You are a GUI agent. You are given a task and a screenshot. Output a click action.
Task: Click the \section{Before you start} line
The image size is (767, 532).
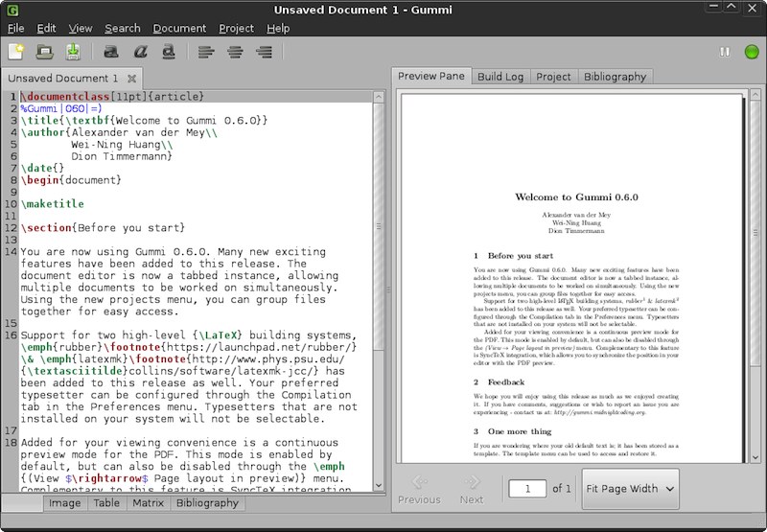103,228
